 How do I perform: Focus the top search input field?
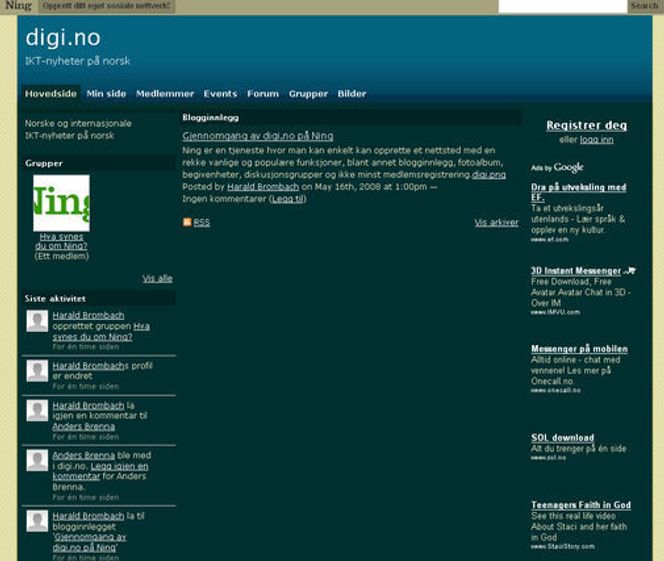pyautogui.click(x=563, y=6)
